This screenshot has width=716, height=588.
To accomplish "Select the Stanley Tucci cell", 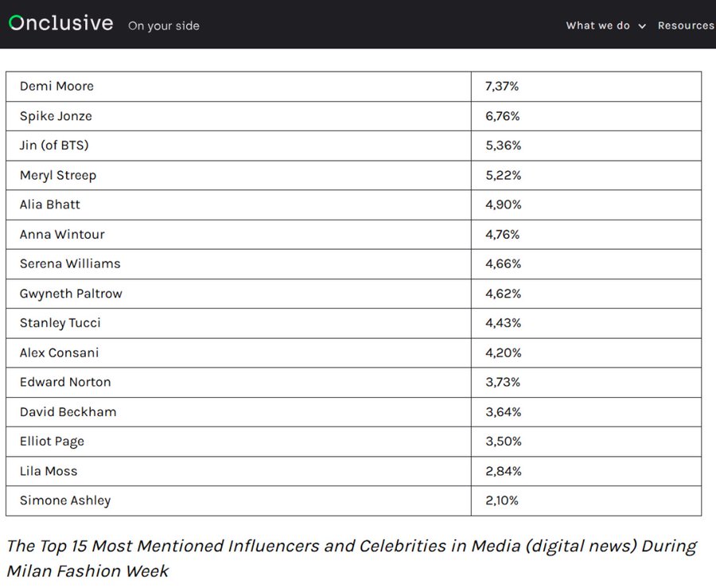I will pos(60,323).
